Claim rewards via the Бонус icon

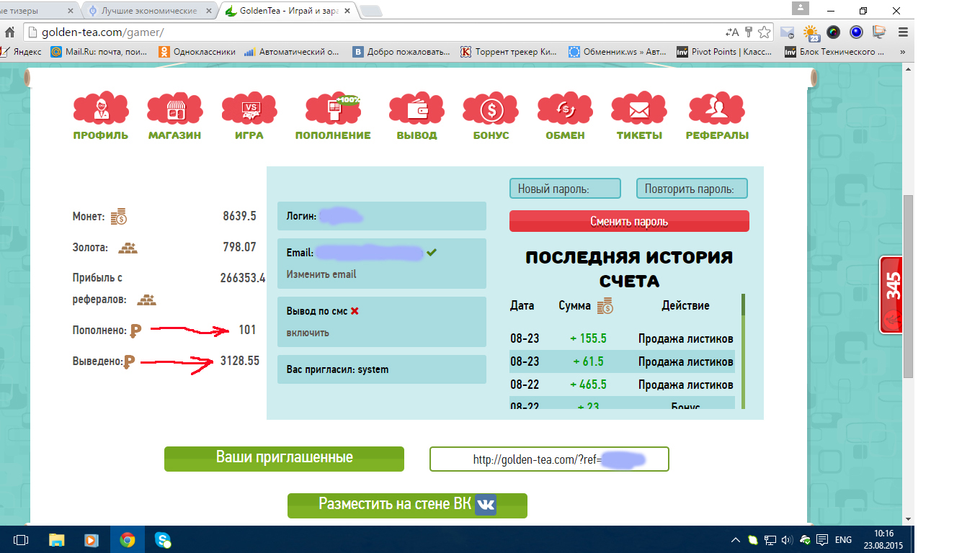click(491, 109)
